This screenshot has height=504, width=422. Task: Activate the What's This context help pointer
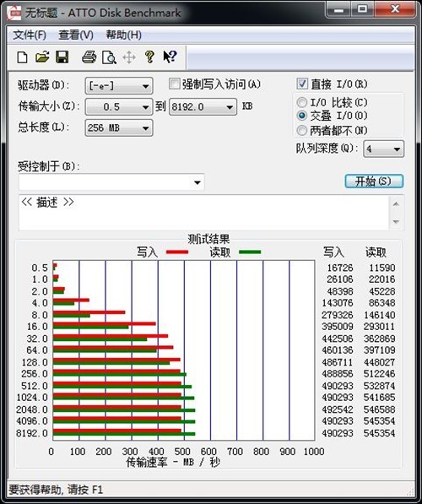point(170,57)
